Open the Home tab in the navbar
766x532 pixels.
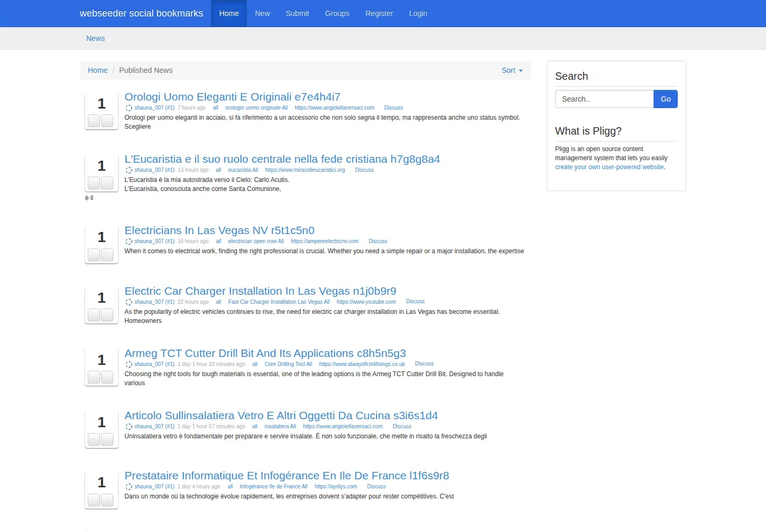point(229,13)
